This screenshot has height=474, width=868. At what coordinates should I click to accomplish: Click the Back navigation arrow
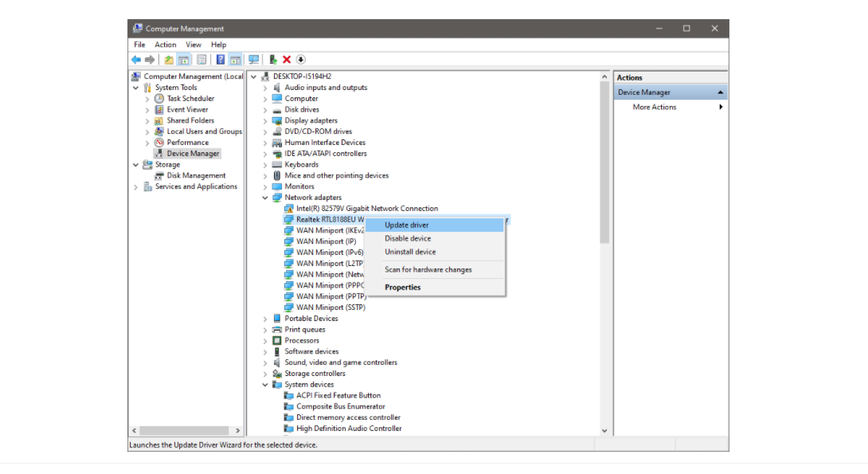[135, 59]
